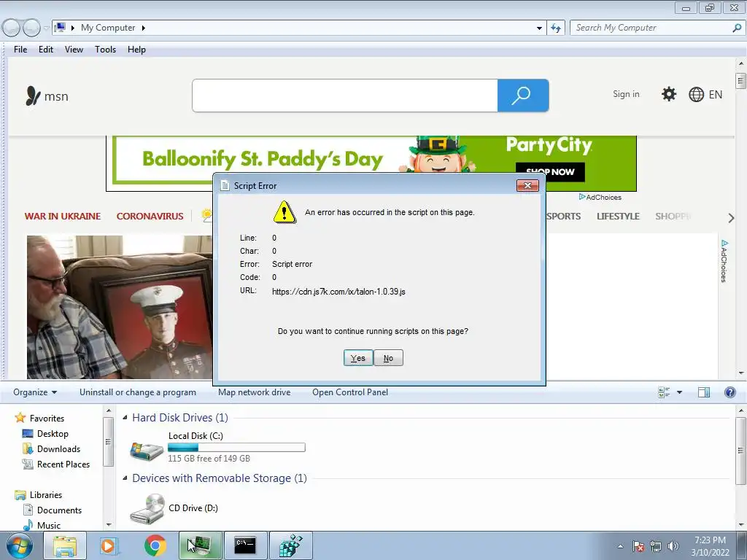This screenshot has height=560, width=747.
Task: Open Windows Media Player from the taskbar
Action: point(109,545)
